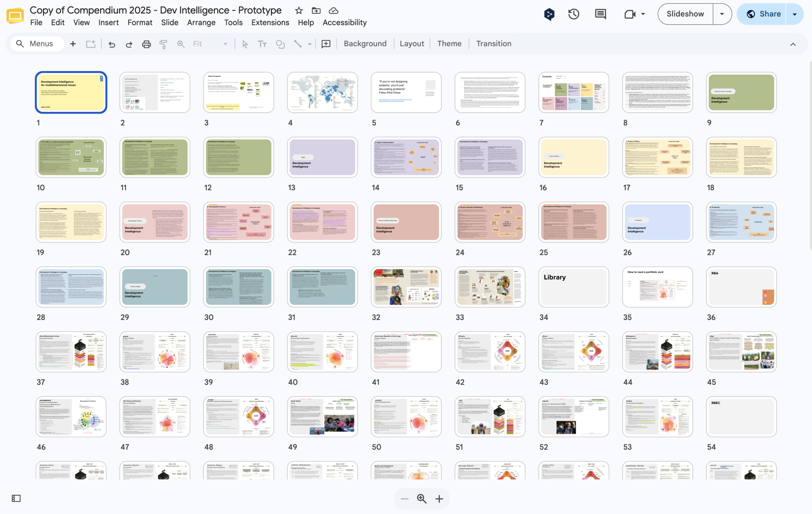812x514 pixels.
Task: Click the Print icon
Action: point(146,44)
